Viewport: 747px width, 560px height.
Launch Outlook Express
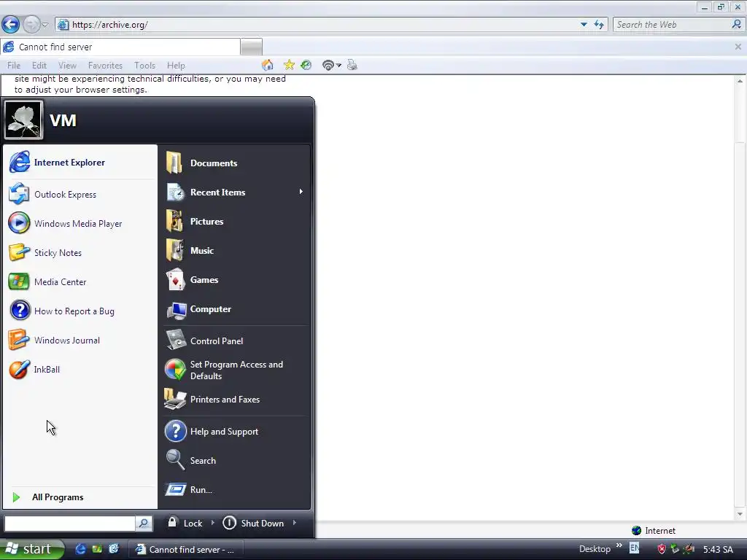(x=80, y=194)
